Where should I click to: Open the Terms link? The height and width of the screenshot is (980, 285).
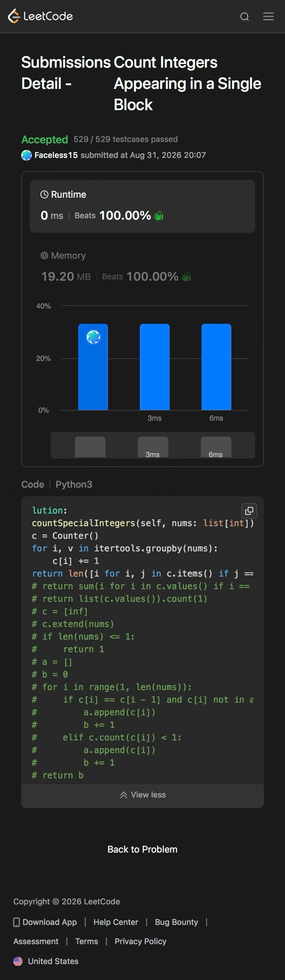tap(86, 941)
